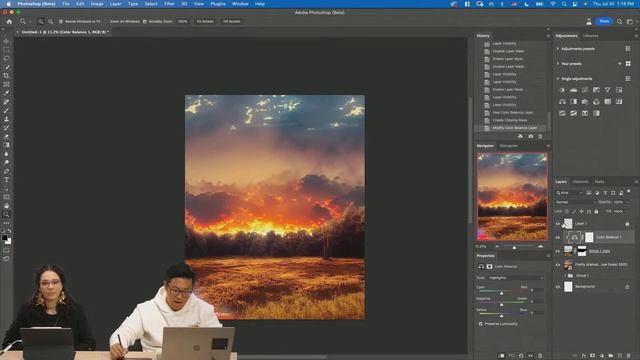The image size is (640, 360).
Task: Expand the Group 1 layer folder
Action: (x=565, y=276)
